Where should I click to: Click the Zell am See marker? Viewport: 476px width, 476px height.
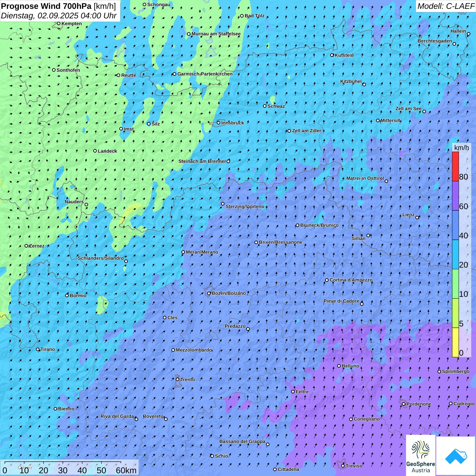[x=424, y=112]
